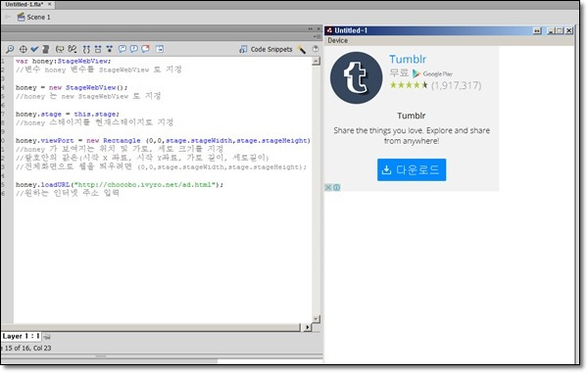
Task: Apply line comment using its toolbar icon
Action: tap(134, 49)
